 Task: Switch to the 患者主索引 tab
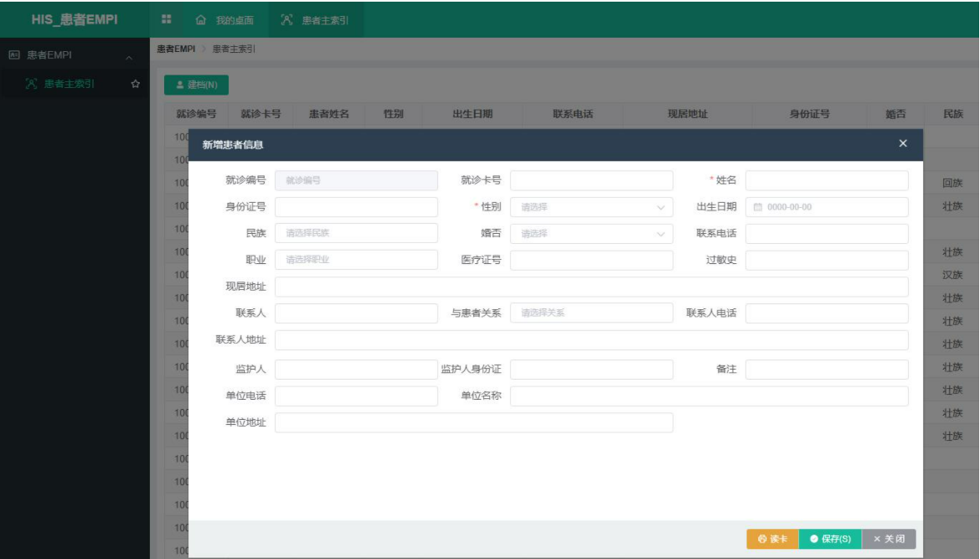click(x=315, y=20)
